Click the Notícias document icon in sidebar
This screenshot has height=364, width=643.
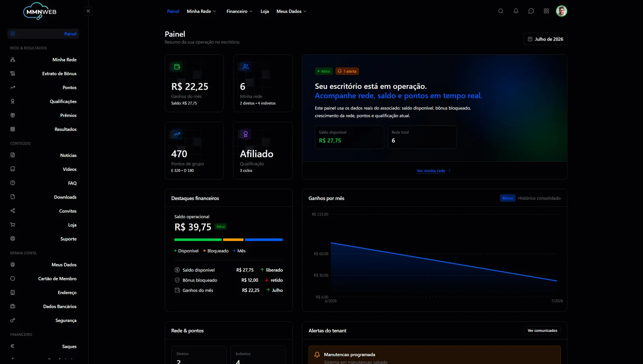(x=13, y=155)
